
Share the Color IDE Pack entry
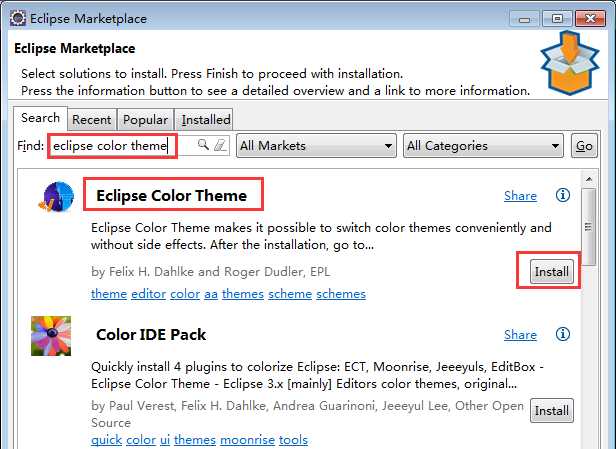[x=520, y=335]
